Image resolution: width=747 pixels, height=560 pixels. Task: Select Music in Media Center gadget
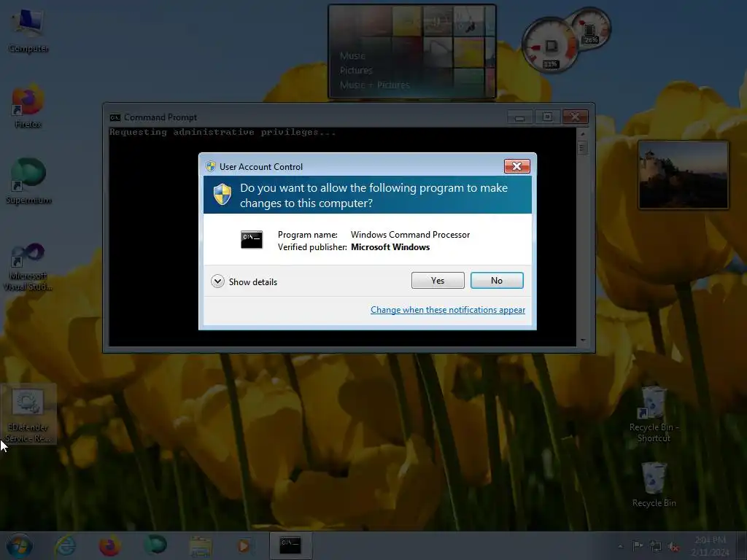tap(352, 55)
